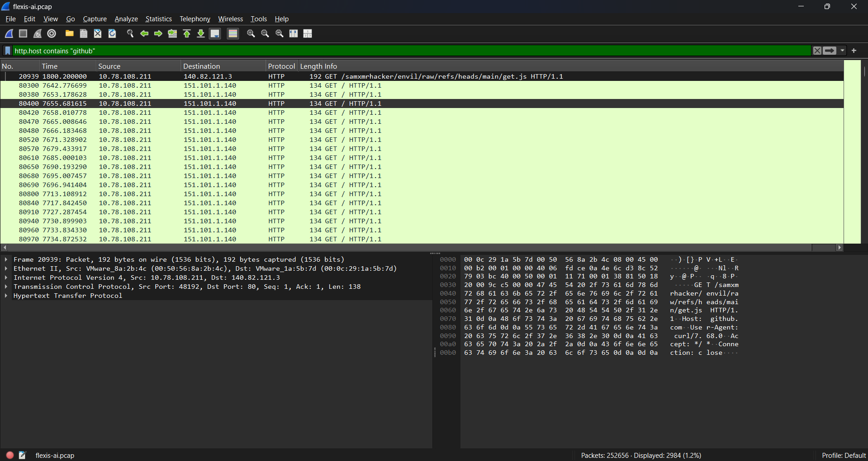Open the recent filters dropdown
Viewport: 868px width, 461px height.
click(842, 51)
